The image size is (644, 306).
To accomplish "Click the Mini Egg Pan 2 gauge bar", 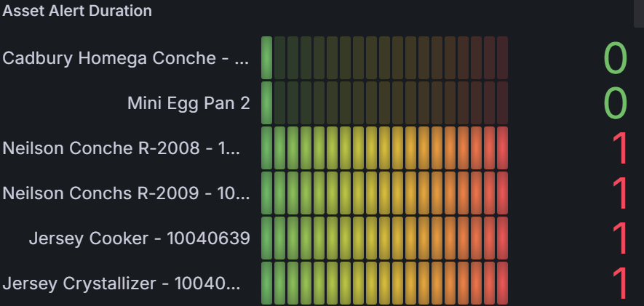I will pyautogui.click(x=384, y=103).
